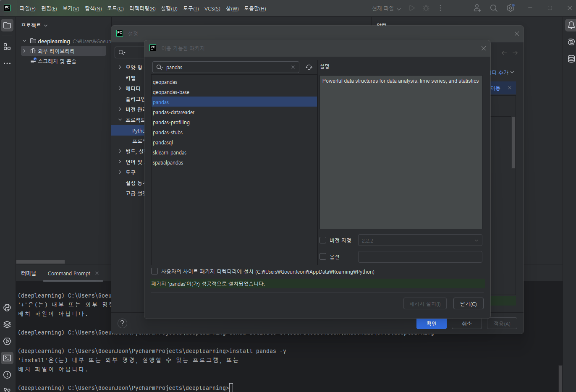Expand the External Libraries node
The image size is (576, 392).
24,51
